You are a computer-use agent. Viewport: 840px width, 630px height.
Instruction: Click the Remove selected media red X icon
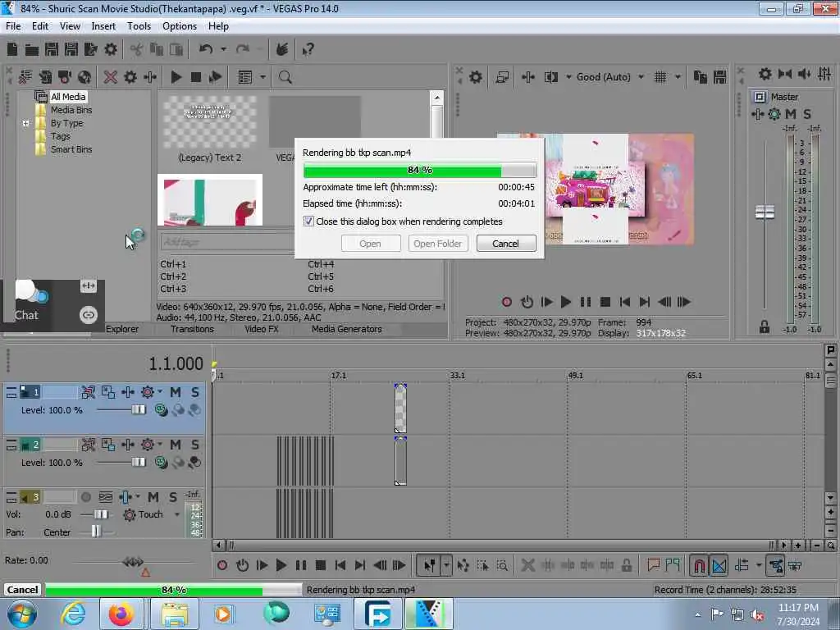[x=111, y=77]
